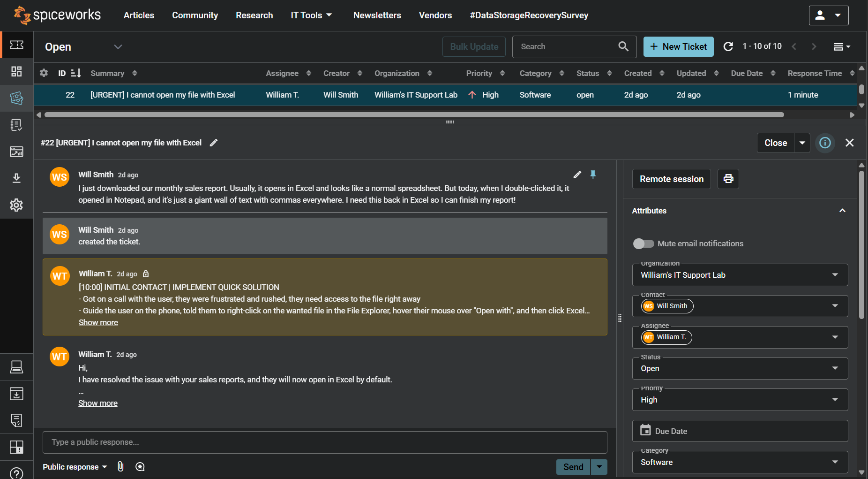
Task: Toggle Mute email notifications switch
Action: coord(643,243)
